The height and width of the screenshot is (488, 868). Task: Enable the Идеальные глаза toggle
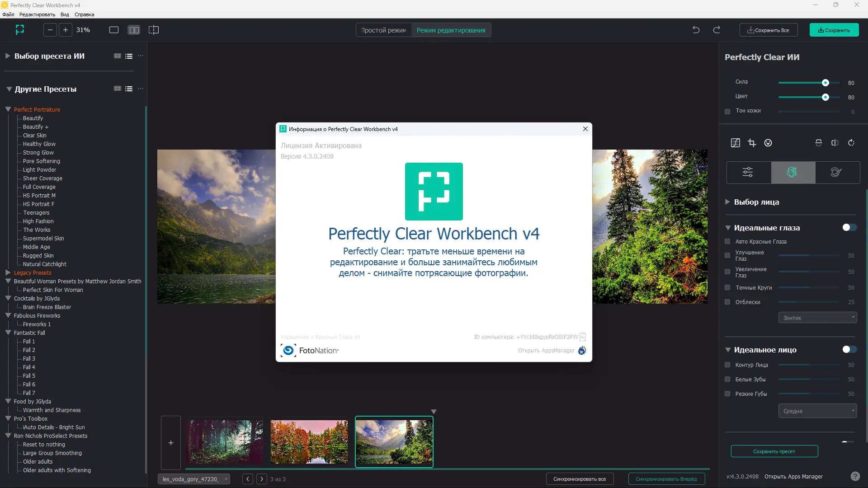tap(849, 228)
